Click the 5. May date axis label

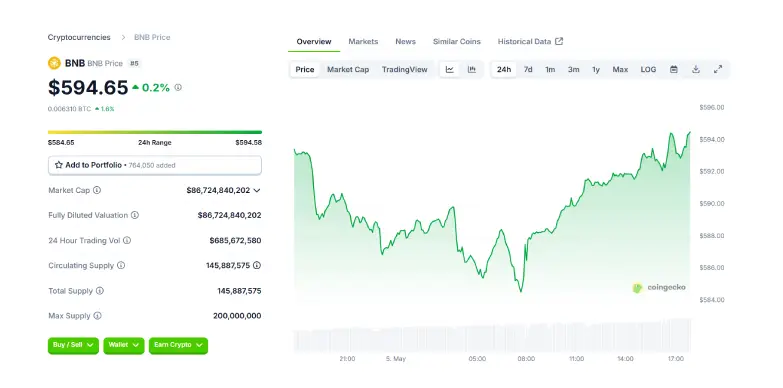coord(396,359)
